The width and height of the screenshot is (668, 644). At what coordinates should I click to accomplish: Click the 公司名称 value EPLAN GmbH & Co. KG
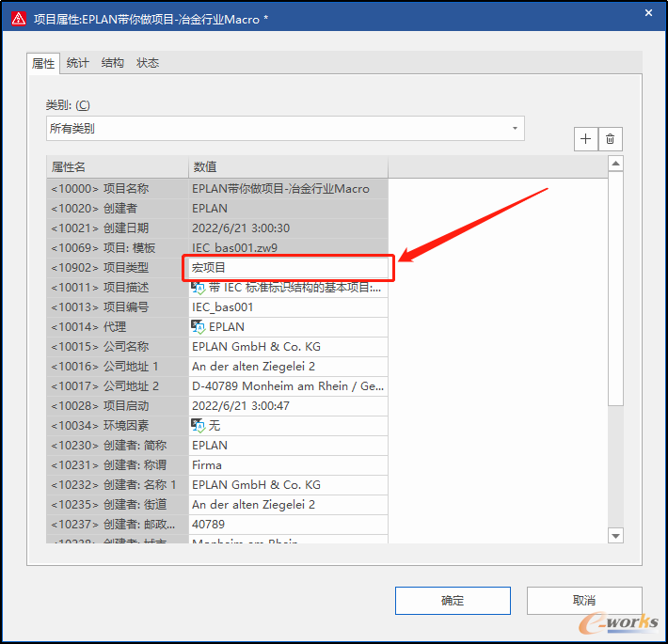tap(289, 347)
